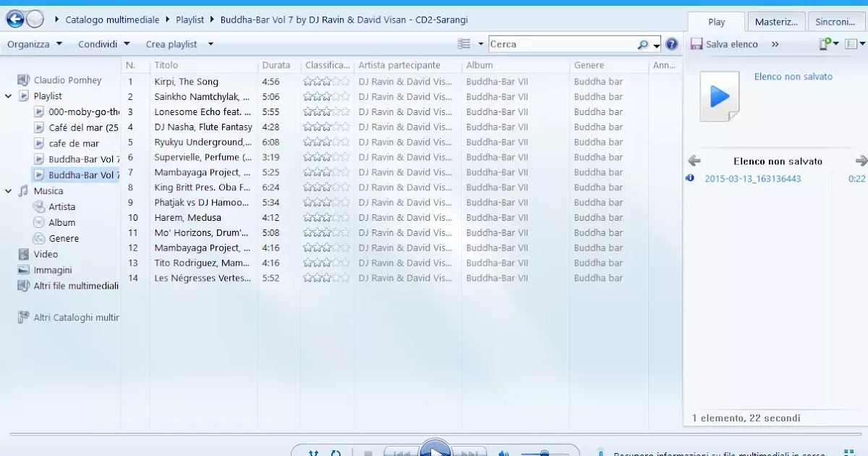
Task: Type in the Cerca search field
Action: tap(564, 43)
